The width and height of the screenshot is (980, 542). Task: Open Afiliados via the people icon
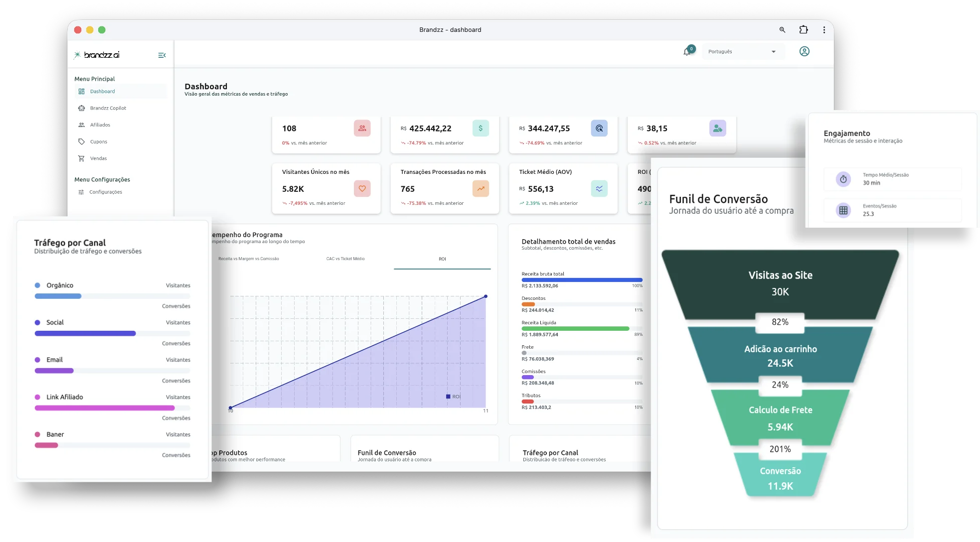pyautogui.click(x=81, y=125)
